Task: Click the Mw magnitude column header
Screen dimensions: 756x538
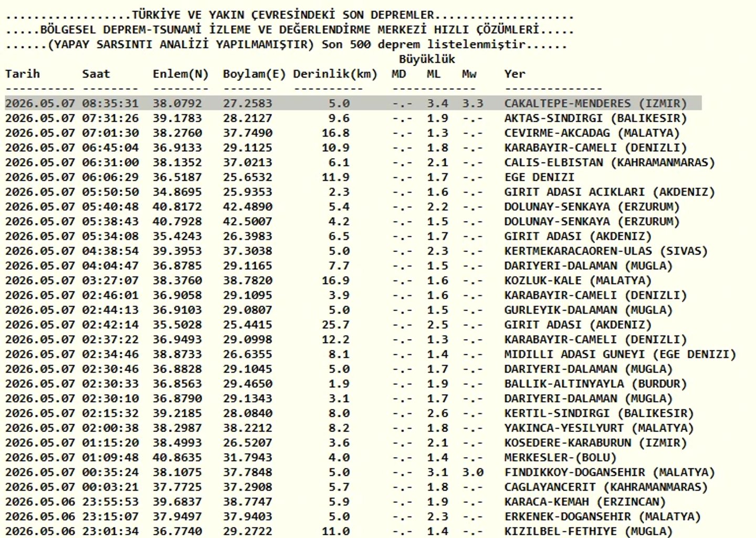Action: tap(469, 73)
